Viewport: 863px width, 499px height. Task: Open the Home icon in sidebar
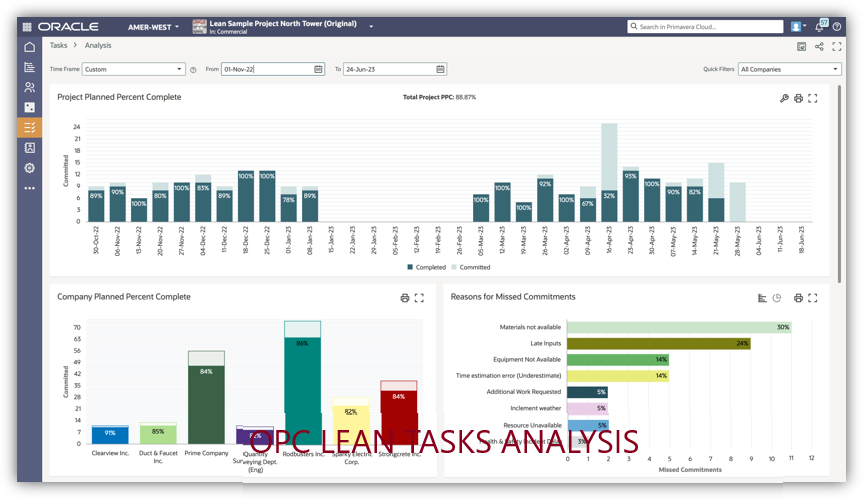tap(29, 47)
